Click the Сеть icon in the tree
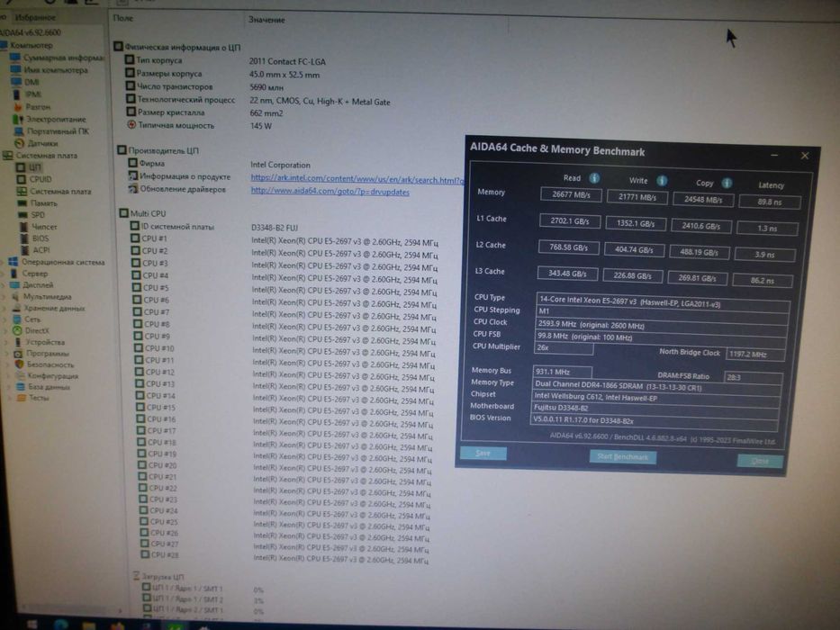 point(16,319)
